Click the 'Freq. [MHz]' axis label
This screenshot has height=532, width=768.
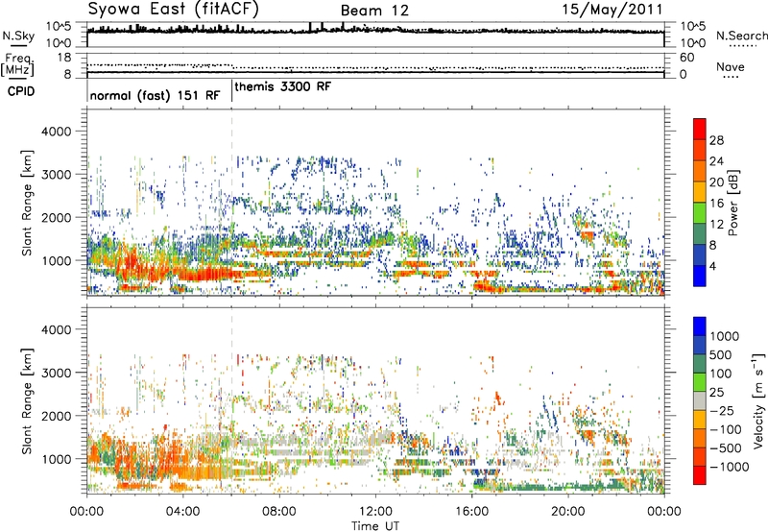pos(17,65)
